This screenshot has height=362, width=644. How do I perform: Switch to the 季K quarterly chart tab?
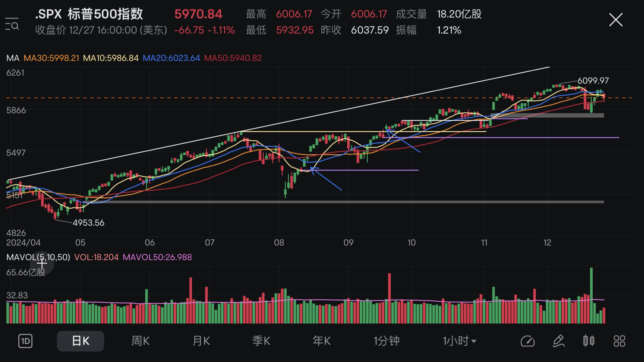[261, 341]
